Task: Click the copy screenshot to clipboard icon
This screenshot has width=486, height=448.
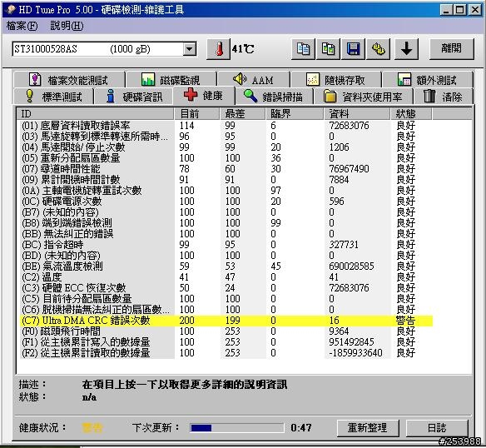Action: 328,49
